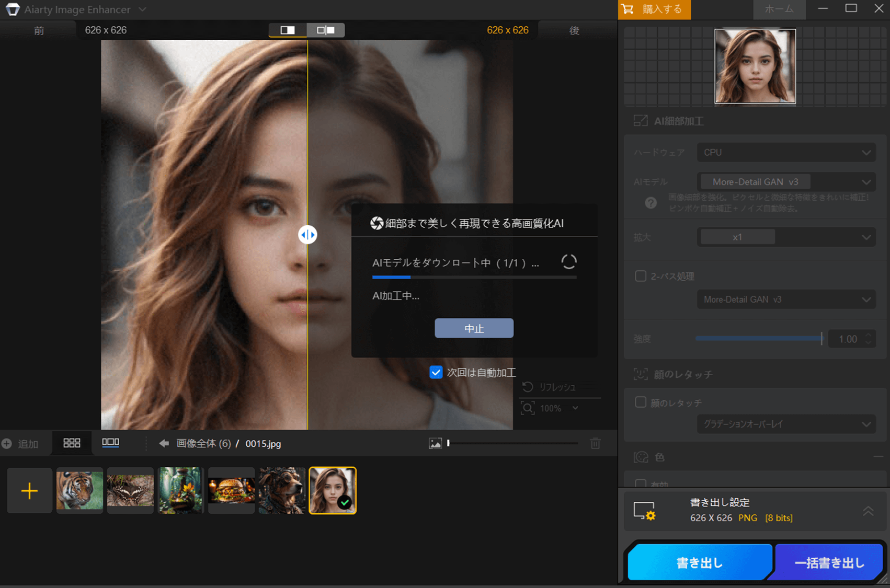Viewport: 890px width, 588px height.
Task: Click the back arrow beside 画像全体
Action: pyautogui.click(x=164, y=443)
